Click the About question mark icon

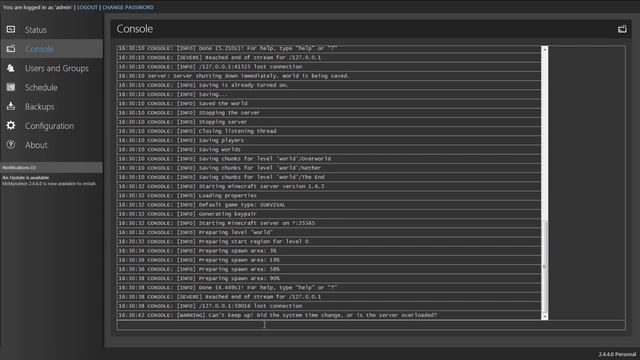pyautogui.click(x=11, y=144)
